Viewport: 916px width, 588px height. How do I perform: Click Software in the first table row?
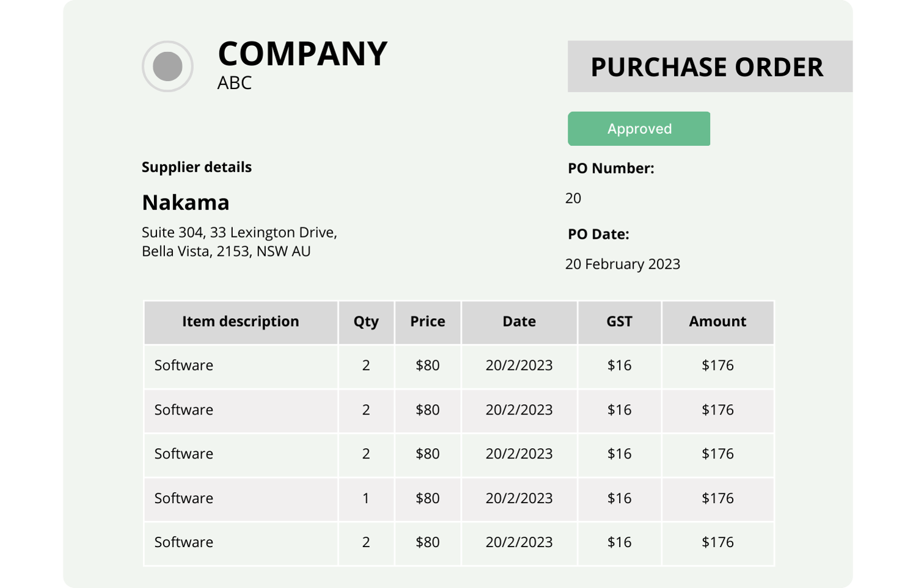click(184, 365)
